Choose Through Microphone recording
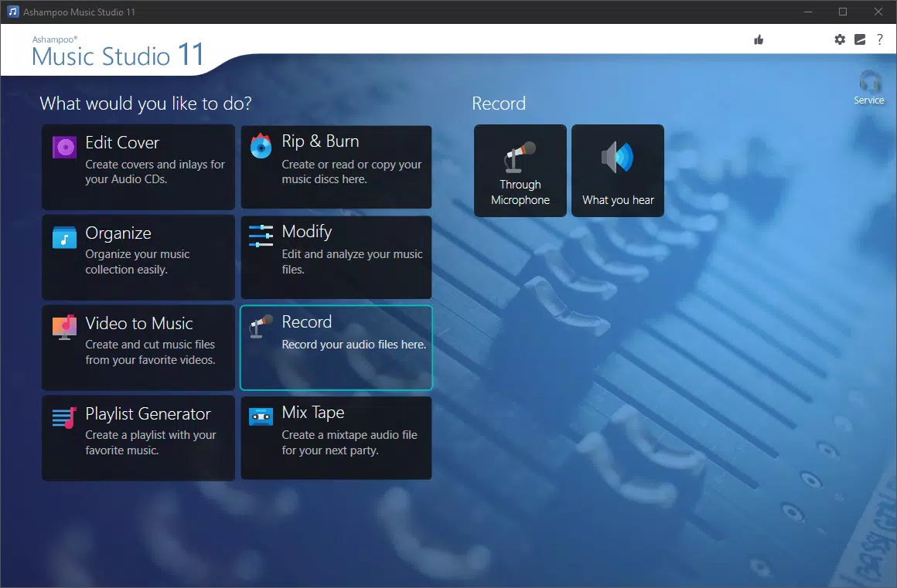 pos(520,171)
